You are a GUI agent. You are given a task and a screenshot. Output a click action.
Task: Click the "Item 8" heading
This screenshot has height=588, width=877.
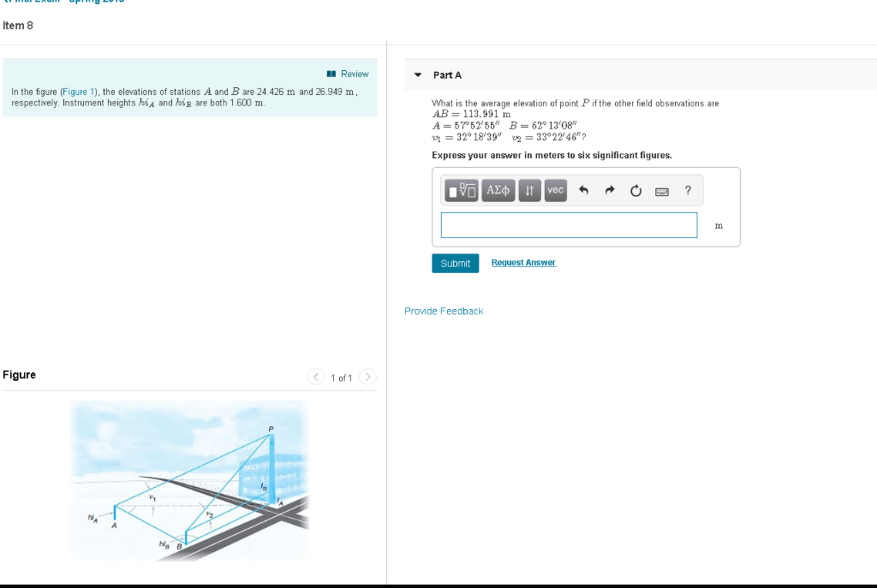pos(18,26)
